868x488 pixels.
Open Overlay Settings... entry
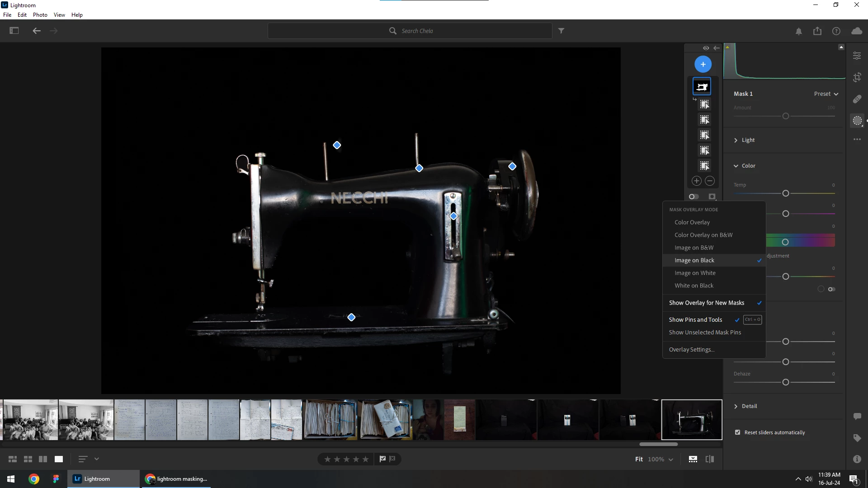(691, 349)
